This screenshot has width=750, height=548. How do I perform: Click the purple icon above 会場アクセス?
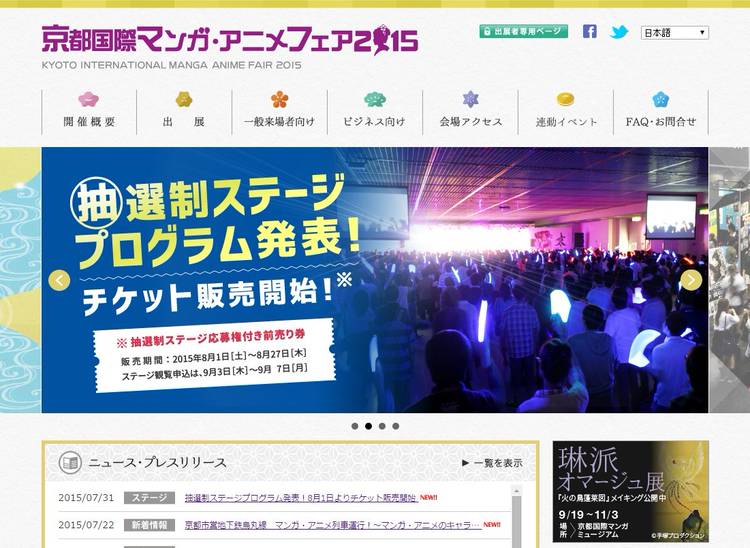tap(470, 99)
